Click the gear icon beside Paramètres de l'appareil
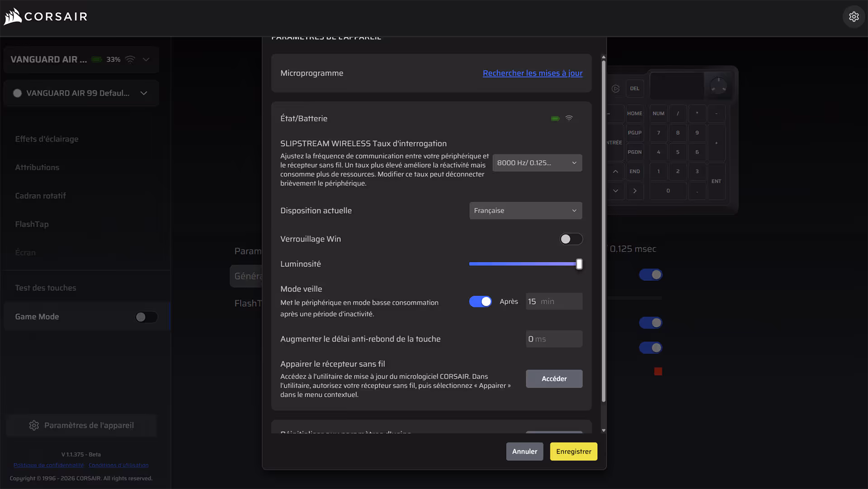Viewport: 868px width, 489px height. click(34, 425)
